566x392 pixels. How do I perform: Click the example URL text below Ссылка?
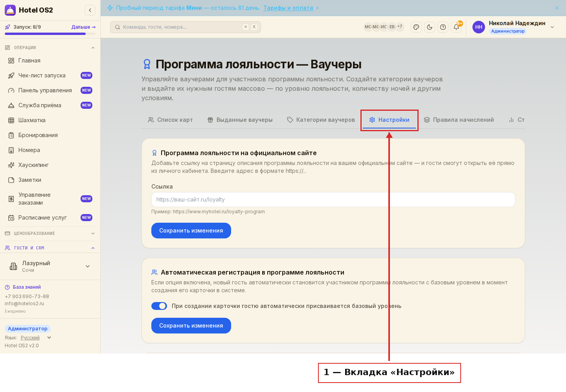(x=208, y=212)
